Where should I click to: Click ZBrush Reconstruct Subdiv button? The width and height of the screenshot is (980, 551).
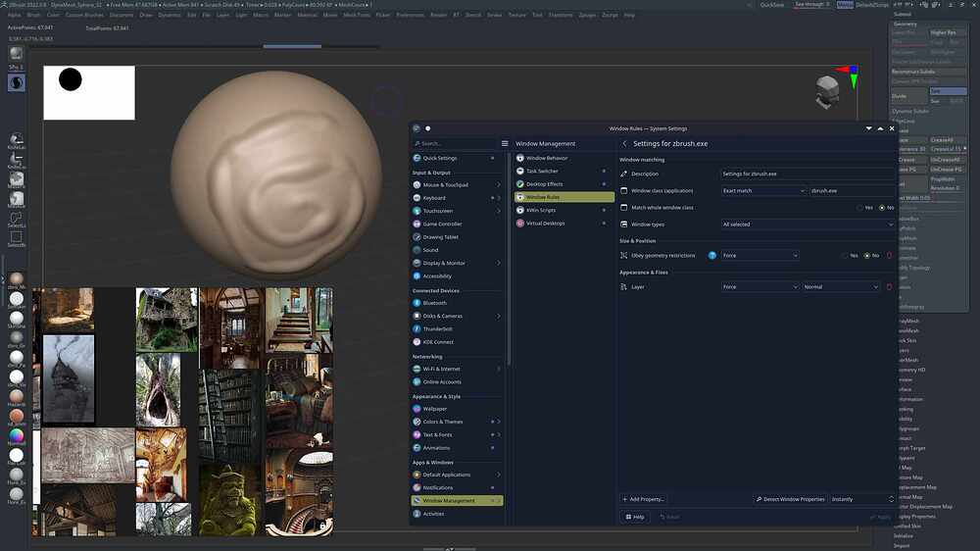(928, 72)
